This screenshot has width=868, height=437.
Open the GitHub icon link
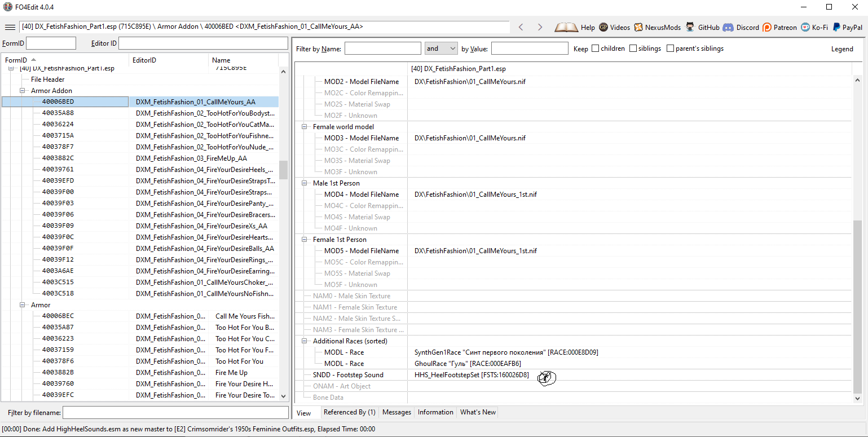(691, 27)
